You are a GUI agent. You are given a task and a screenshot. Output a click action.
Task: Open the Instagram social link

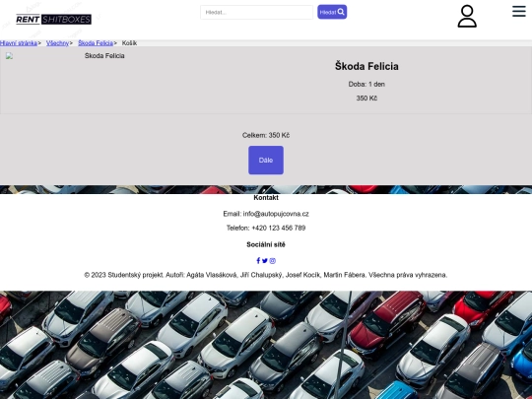point(273,260)
